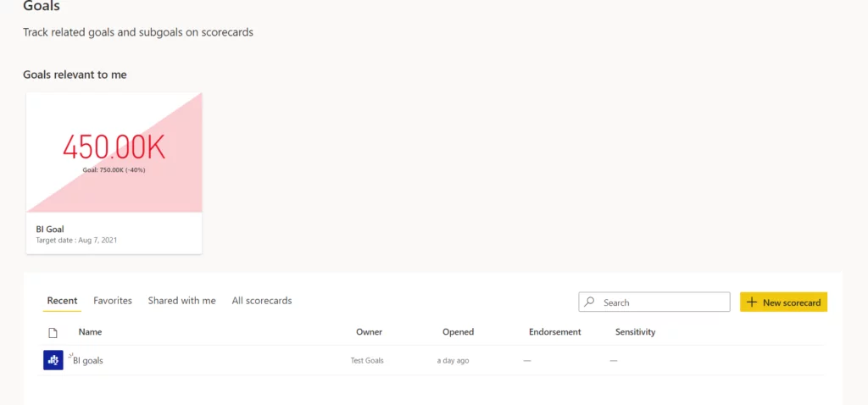Switch to the Recent tab

coord(62,301)
